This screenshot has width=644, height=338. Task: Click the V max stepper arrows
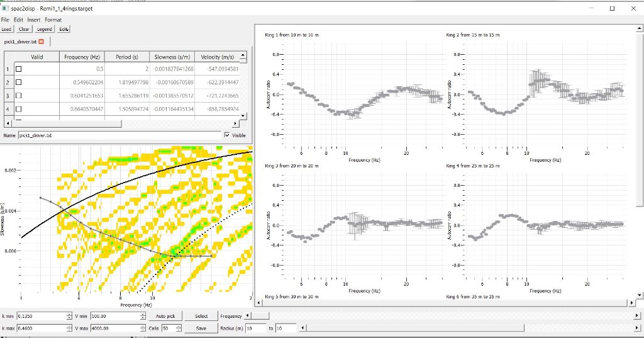tap(143, 329)
